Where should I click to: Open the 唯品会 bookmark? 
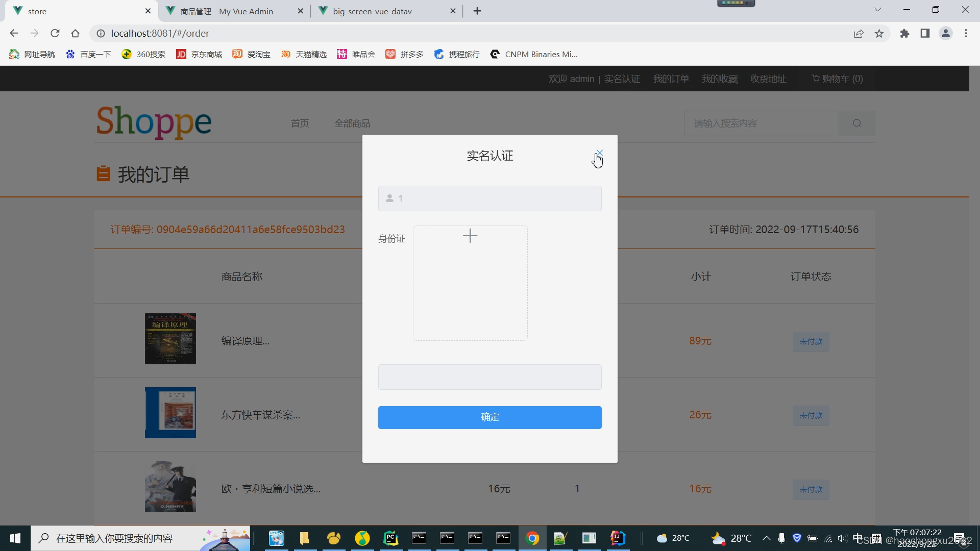(x=356, y=54)
